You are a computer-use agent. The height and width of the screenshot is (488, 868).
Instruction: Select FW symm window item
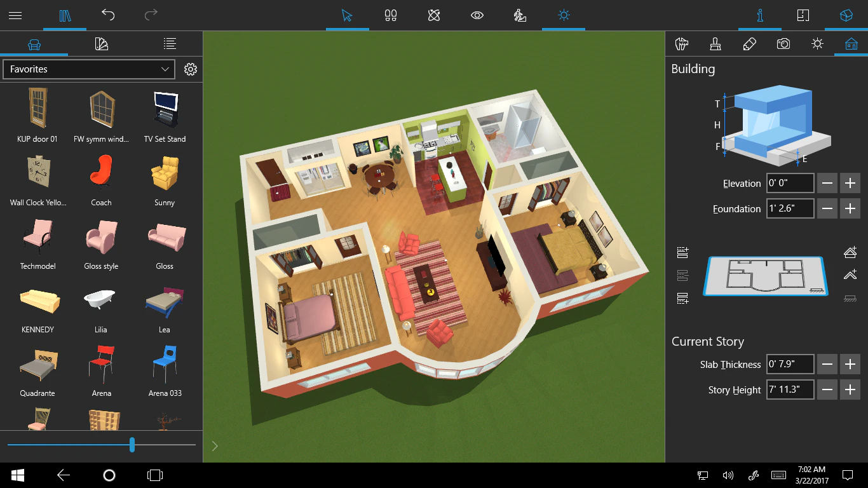click(101, 116)
